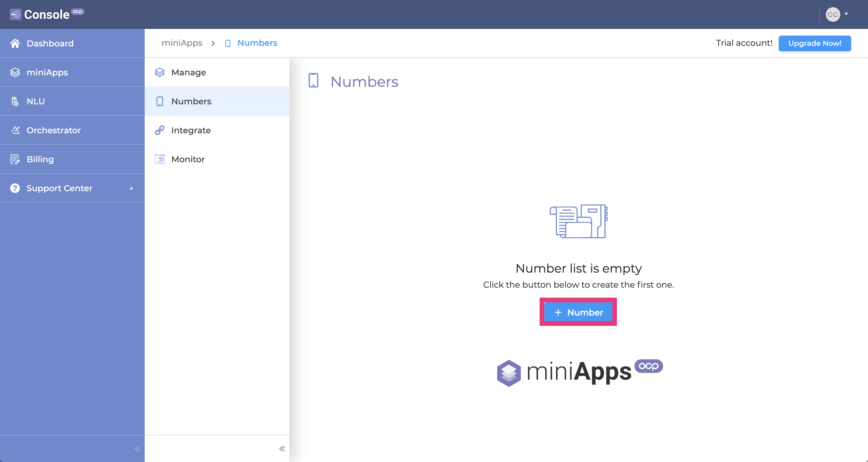Click the Numbers page heading
The height and width of the screenshot is (462, 868).
364,82
